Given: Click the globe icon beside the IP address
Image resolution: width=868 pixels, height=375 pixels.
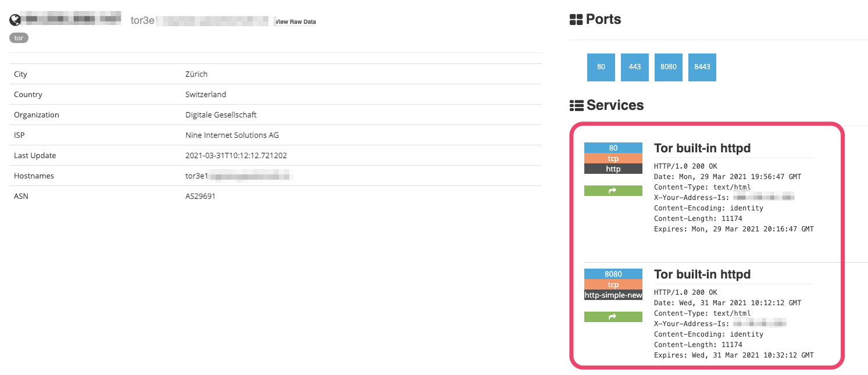Looking at the screenshot, I should (x=15, y=20).
